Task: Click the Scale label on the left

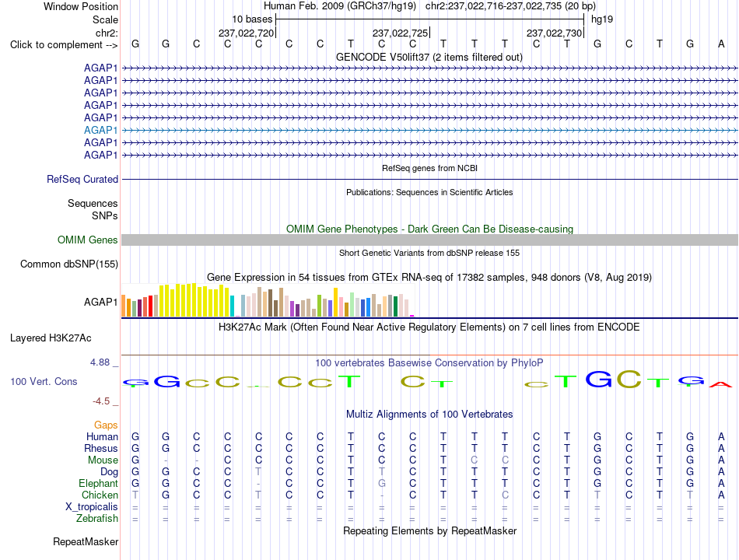Action: pos(105,19)
